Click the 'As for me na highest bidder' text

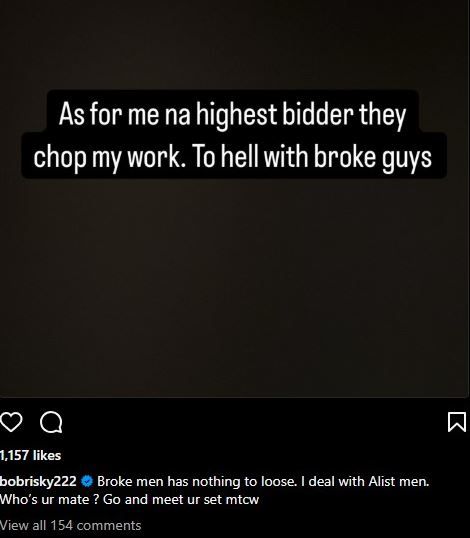coord(233,115)
